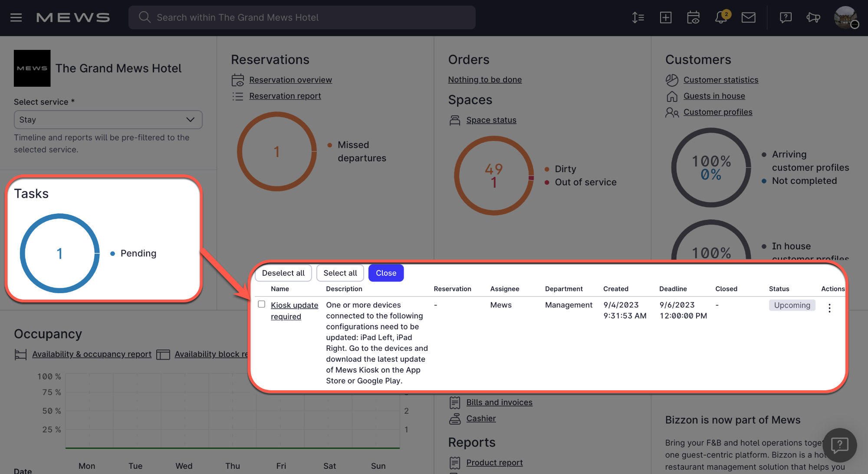This screenshot has height=474, width=868.
Task: Open the mail envelope icon
Action: (749, 17)
